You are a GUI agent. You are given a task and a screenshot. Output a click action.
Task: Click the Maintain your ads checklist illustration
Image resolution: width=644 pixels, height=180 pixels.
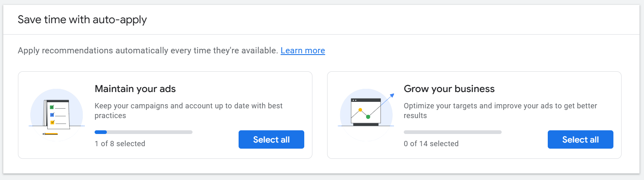[x=57, y=114]
